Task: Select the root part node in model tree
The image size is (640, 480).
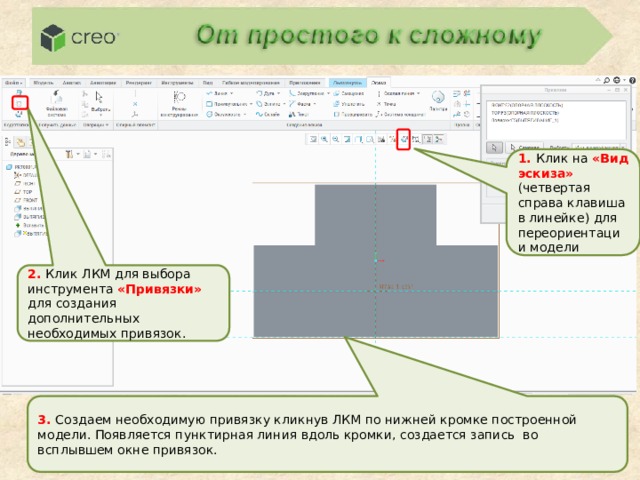Action: pos(21,167)
